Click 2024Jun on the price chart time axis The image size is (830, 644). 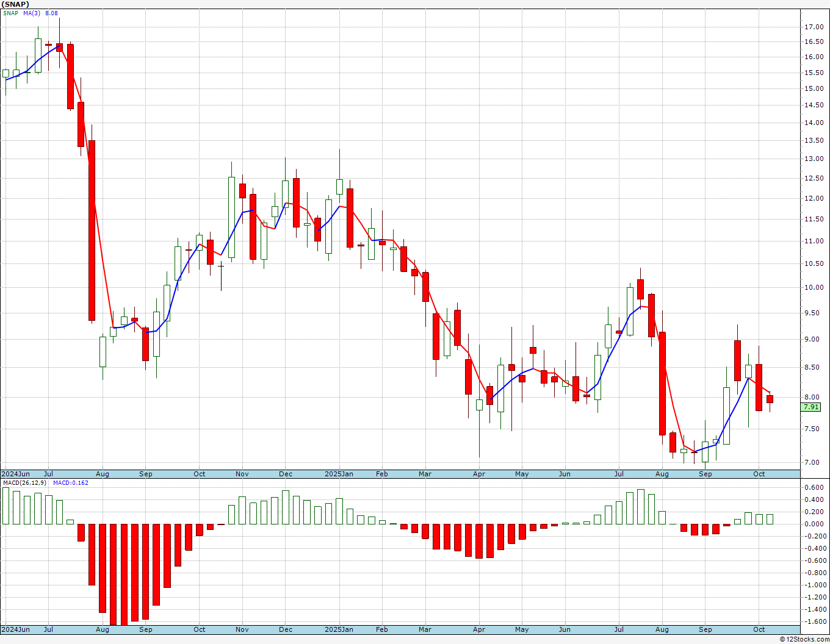16,474
